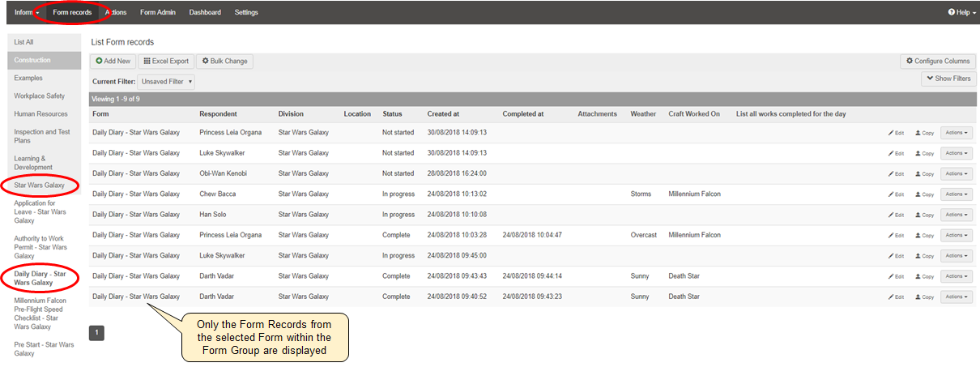Screen dimensions: 980x367
Task: Copy the Obi-Wan Kenobi form record
Action: (x=924, y=174)
